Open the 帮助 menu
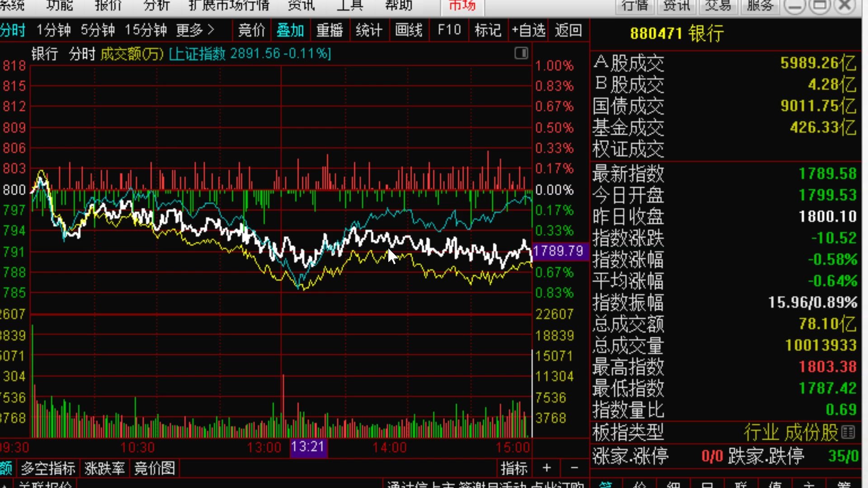The image size is (868, 488). point(399,5)
